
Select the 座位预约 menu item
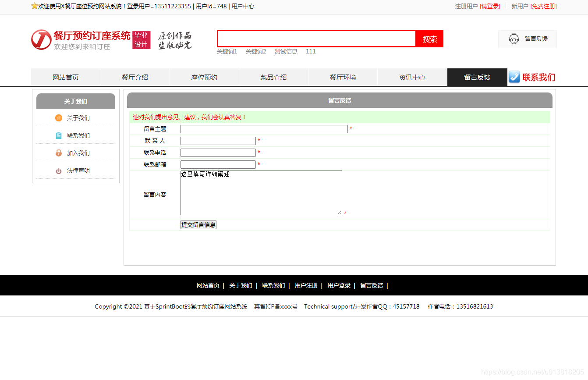pyautogui.click(x=204, y=77)
